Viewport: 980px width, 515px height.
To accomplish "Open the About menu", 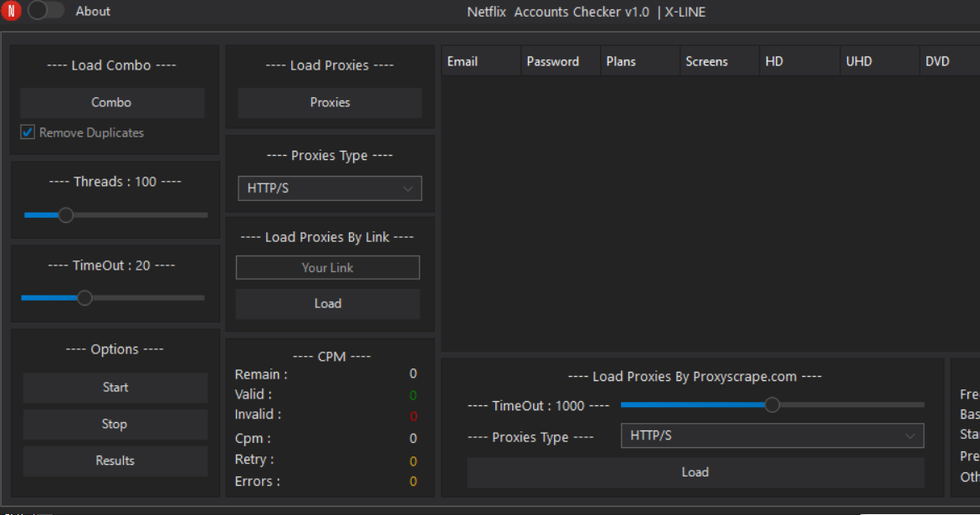I will pyautogui.click(x=93, y=11).
